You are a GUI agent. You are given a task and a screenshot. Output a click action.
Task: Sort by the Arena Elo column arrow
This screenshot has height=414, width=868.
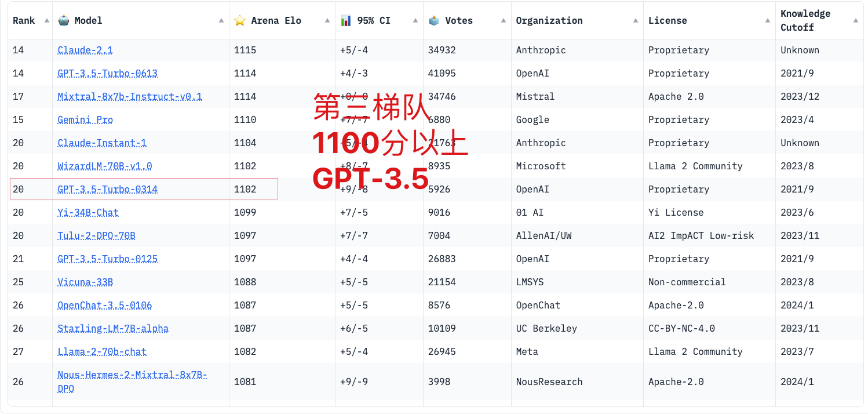coord(327,20)
